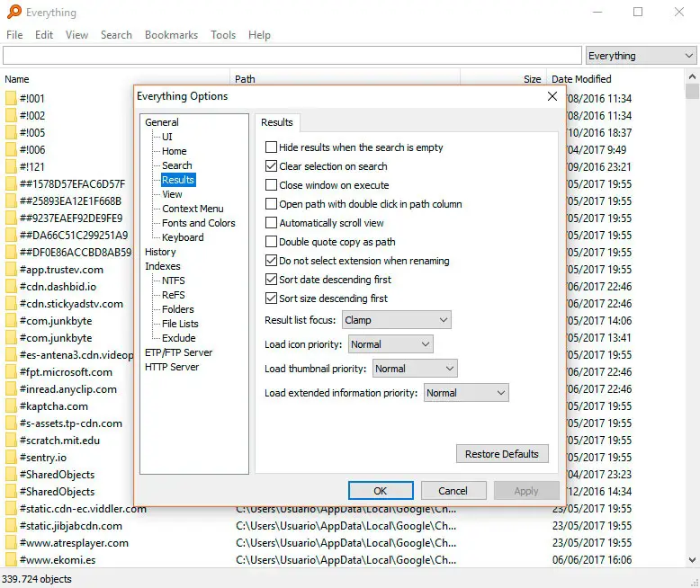Click in the main search input field
Viewport: 700px width, 588px height.
[292, 56]
